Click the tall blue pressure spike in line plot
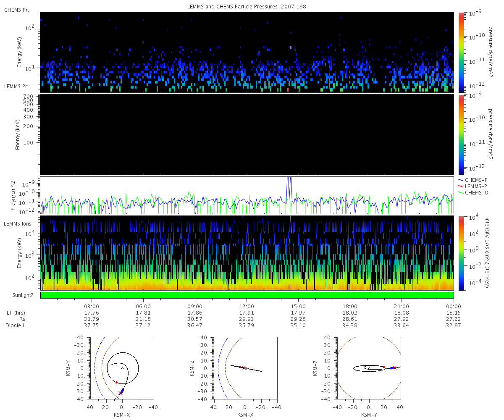Screen dimensions: 504x420 [x=289, y=185]
